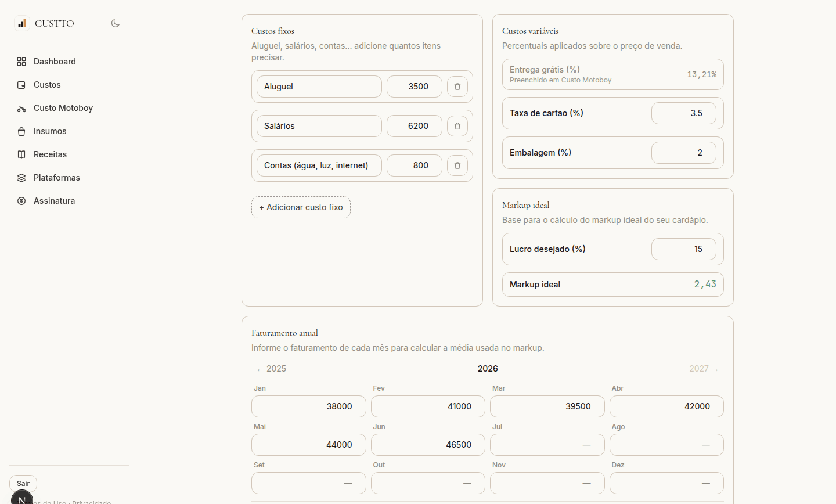836x504 pixels.
Task: Edit the Lucro desejado percentage
Action: tap(684, 249)
